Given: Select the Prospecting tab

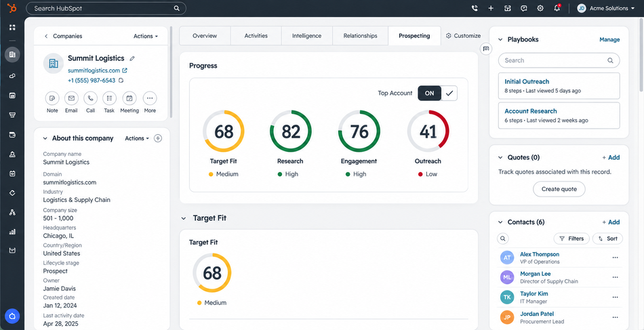Looking at the screenshot, I should [414, 36].
